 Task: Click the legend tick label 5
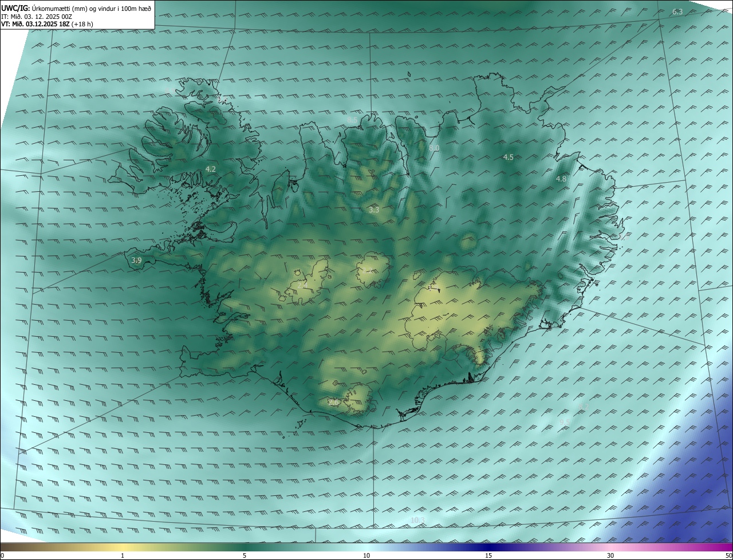pyautogui.click(x=245, y=555)
